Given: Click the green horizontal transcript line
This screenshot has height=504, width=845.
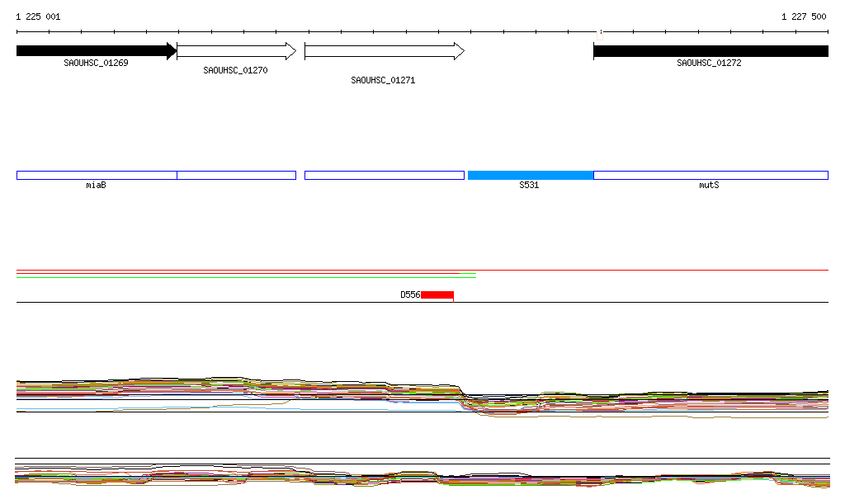Looking at the screenshot, I should [x=246, y=277].
